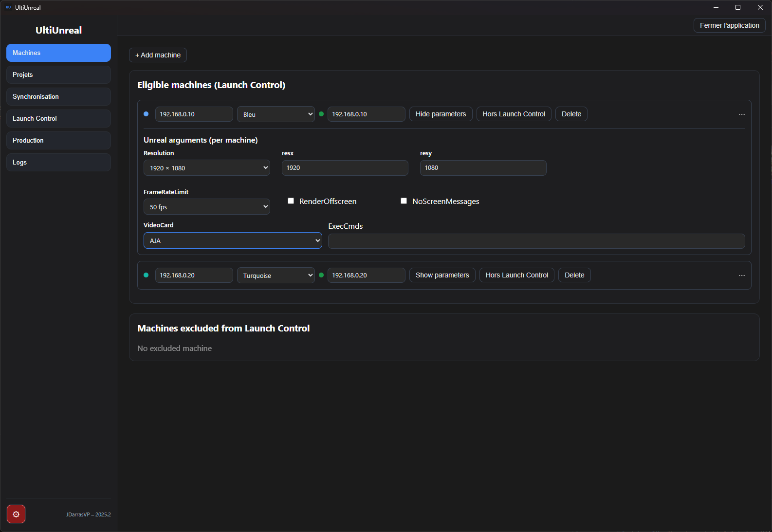Open the Bleu color dropdown
Screen dimensions: 772x532
click(276, 114)
